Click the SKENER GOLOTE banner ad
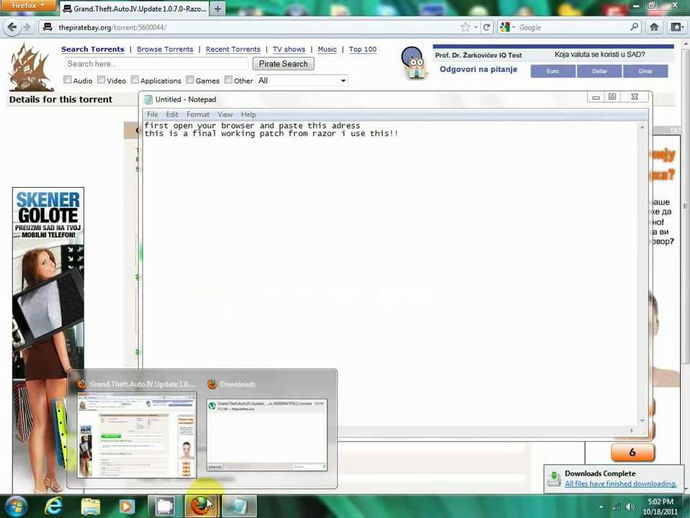This screenshot has width=690, height=518. point(48,339)
